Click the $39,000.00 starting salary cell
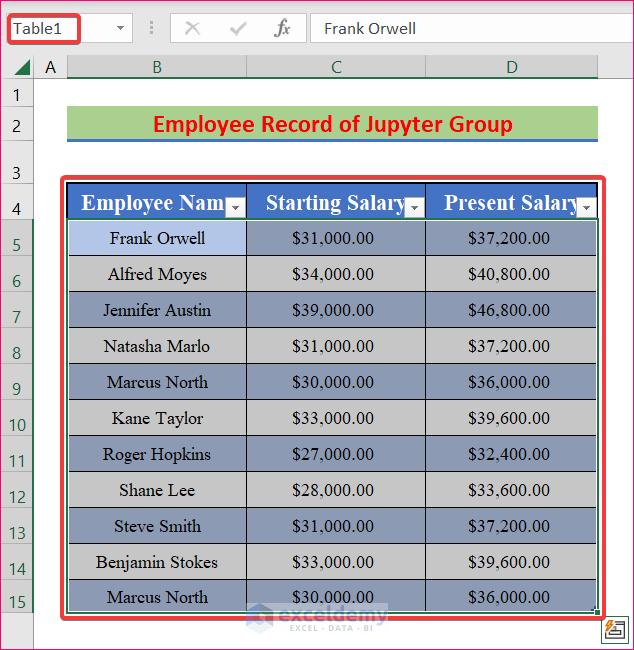Image resolution: width=634 pixels, height=650 pixels. click(x=336, y=310)
